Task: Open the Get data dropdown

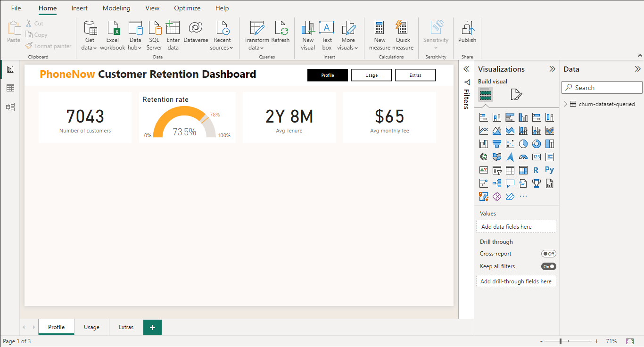Action: pos(90,36)
